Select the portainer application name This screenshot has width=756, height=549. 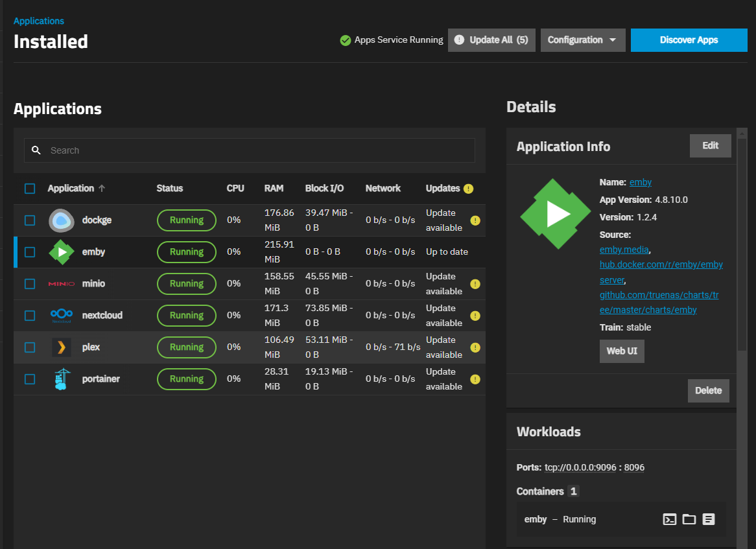(100, 379)
